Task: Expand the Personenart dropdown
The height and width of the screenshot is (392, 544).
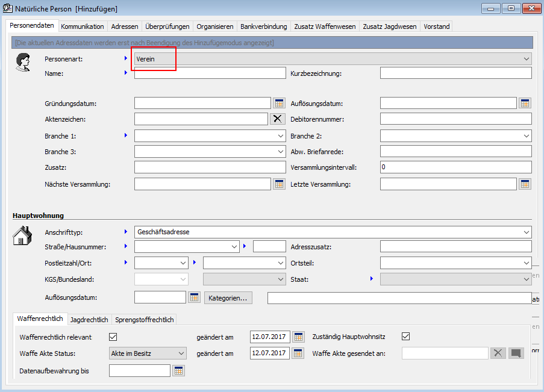Action: pos(527,59)
